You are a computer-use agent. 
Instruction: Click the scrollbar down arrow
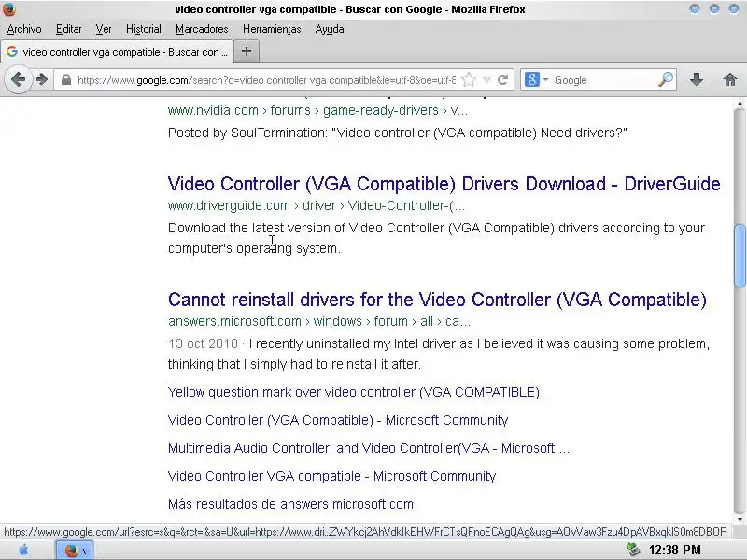(x=740, y=519)
